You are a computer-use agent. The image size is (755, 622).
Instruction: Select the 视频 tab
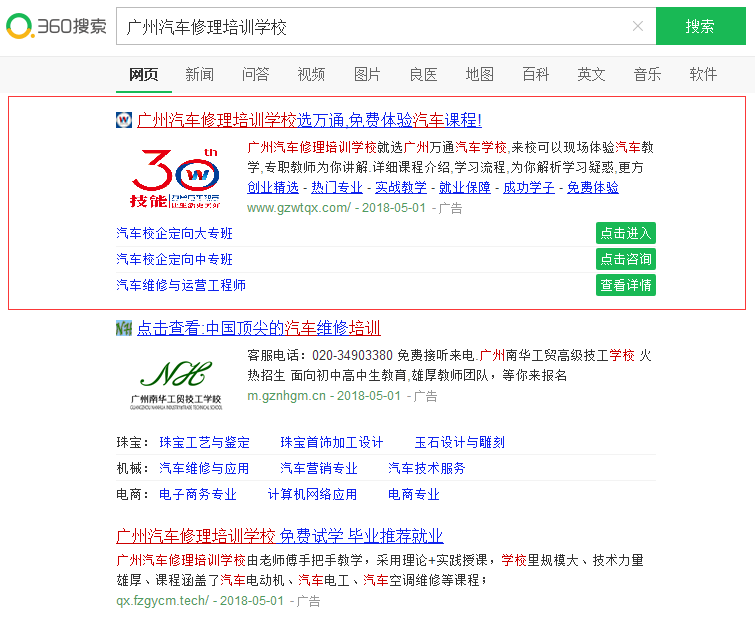(311, 74)
